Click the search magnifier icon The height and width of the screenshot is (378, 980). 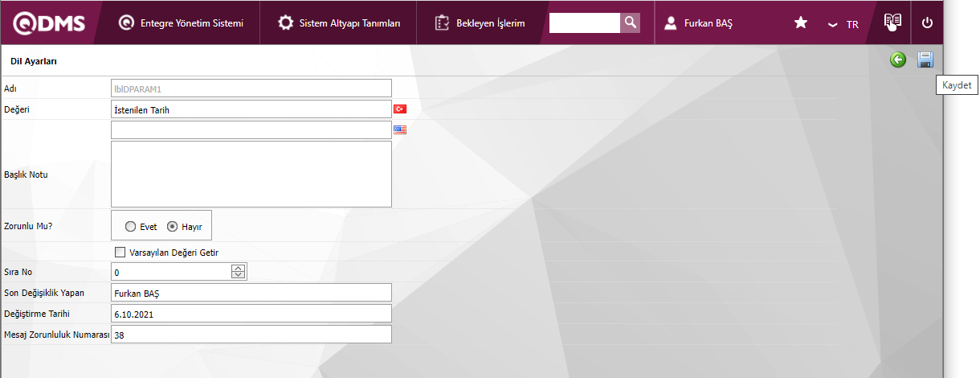pyautogui.click(x=631, y=23)
